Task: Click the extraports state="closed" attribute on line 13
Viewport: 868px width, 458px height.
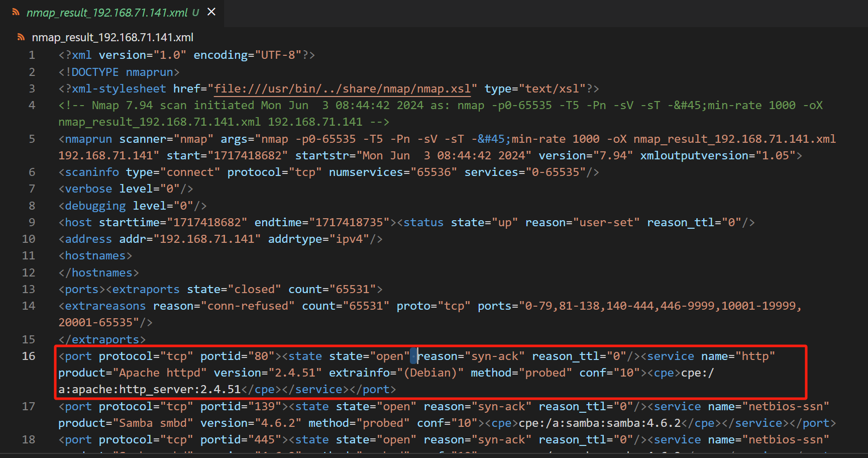Action: (234, 289)
